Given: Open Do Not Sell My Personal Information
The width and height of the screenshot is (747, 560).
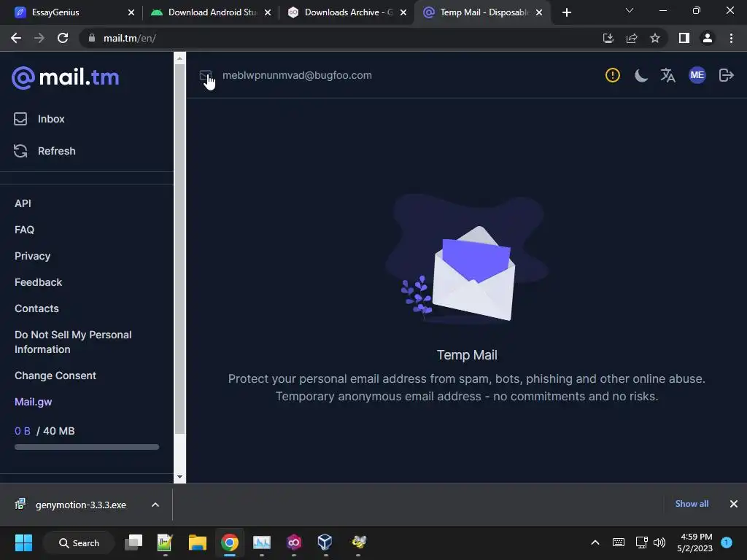Looking at the screenshot, I should click(x=73, y=342).
